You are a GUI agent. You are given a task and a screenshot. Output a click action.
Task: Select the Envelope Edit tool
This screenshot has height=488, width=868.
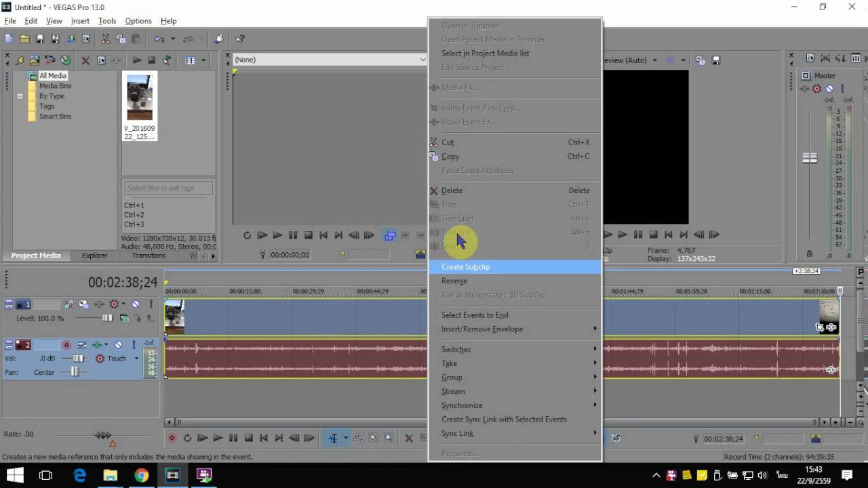358,439
